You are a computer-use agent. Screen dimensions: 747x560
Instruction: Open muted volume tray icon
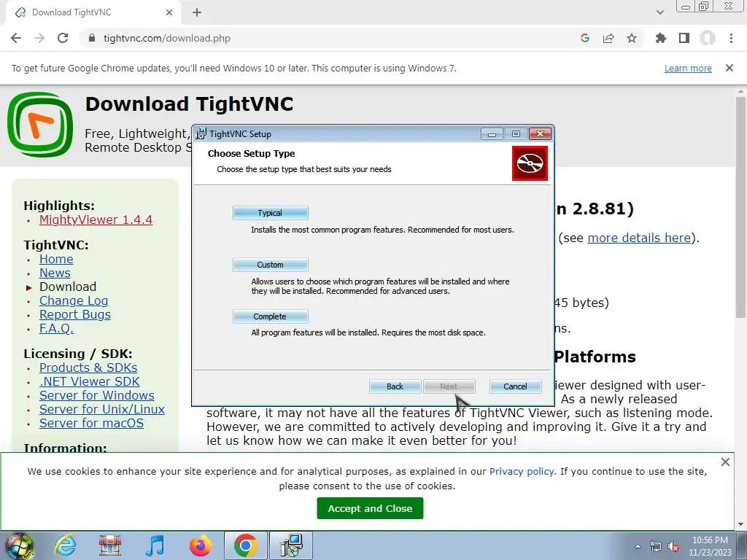pyautogui.click(x=673, y=546)
